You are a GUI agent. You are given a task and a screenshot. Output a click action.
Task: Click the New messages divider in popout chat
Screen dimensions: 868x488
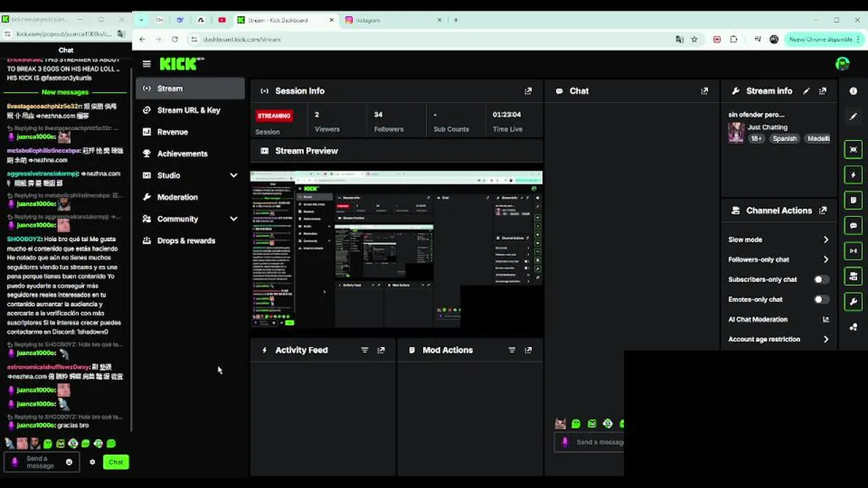(65, 92)
